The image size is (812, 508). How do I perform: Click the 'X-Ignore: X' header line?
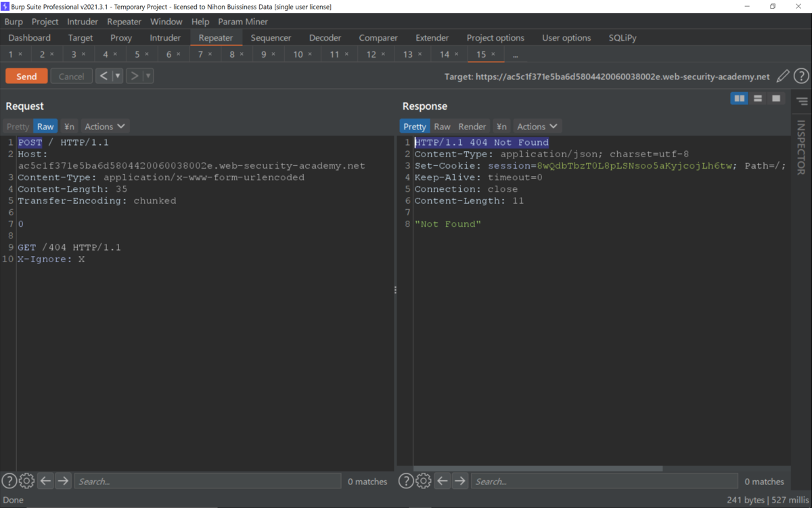pyautogui.click(x=51, y=259)
